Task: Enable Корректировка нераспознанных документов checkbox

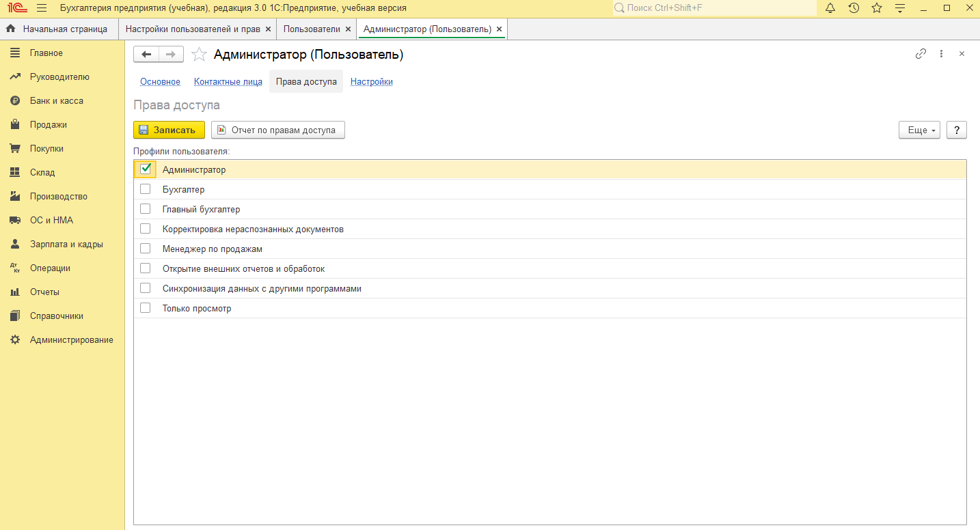Action: coord(145,229)
